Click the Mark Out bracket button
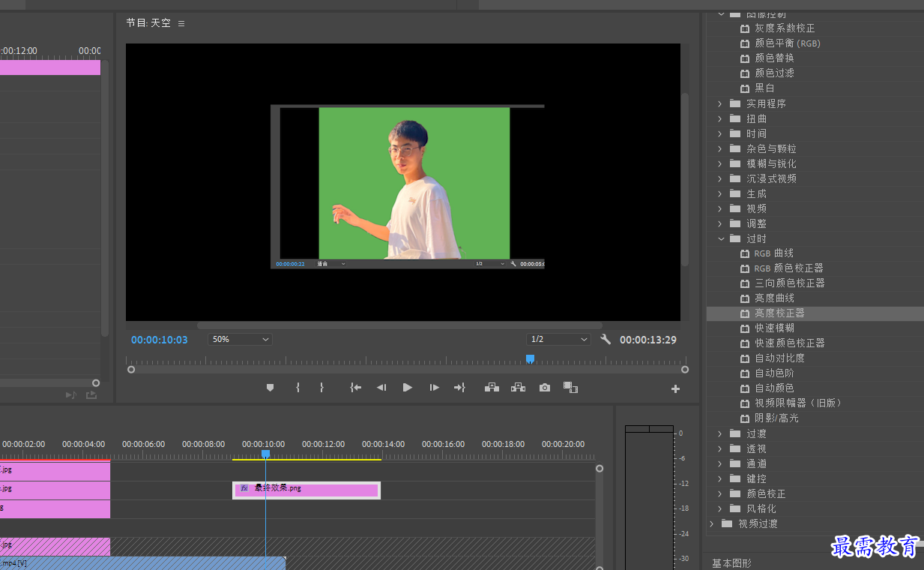This screenshot has width=924, height=570. point(321,388)
